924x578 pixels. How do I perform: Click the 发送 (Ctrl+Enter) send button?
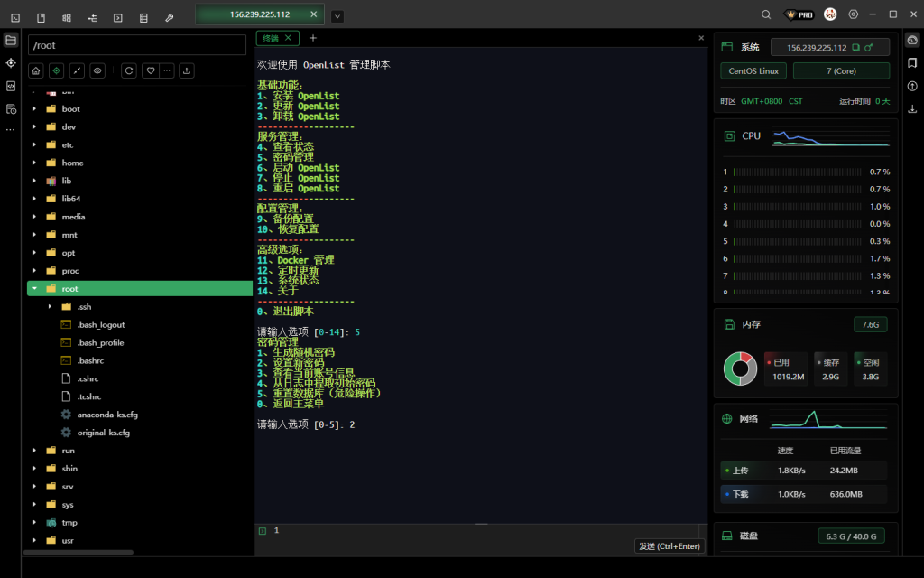(670, 546)
